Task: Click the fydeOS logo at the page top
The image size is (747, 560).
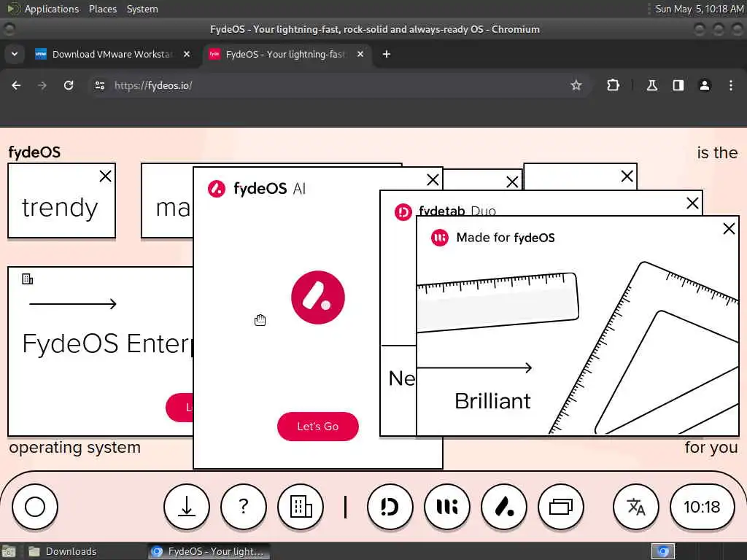Action: coord(34,152)
